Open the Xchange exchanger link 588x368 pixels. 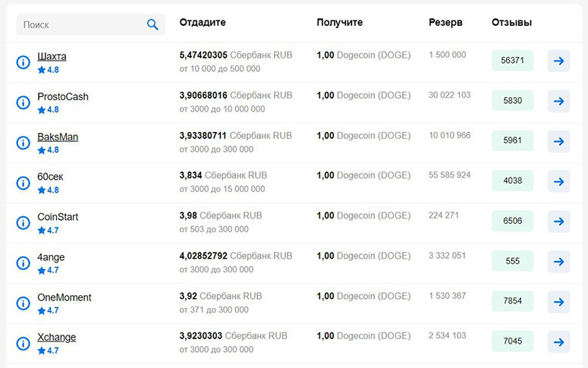[57, 337]
